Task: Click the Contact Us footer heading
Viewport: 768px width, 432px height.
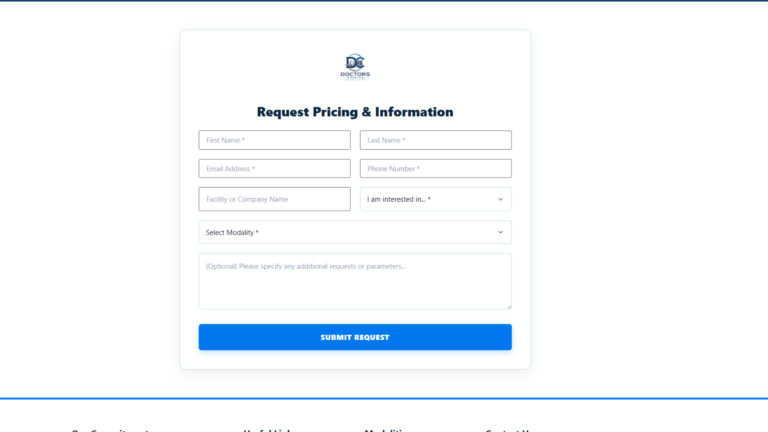Action: click(508, 430)
